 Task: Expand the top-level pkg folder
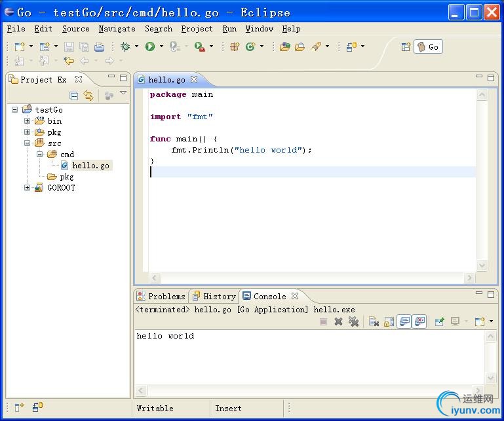click(x=28, y=132)
